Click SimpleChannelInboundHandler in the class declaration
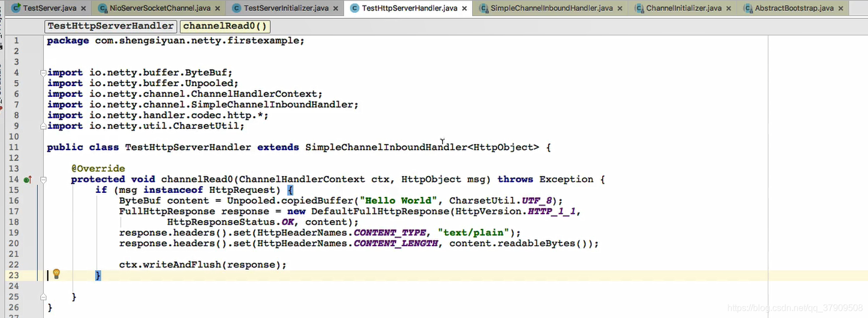 (386, 147)
